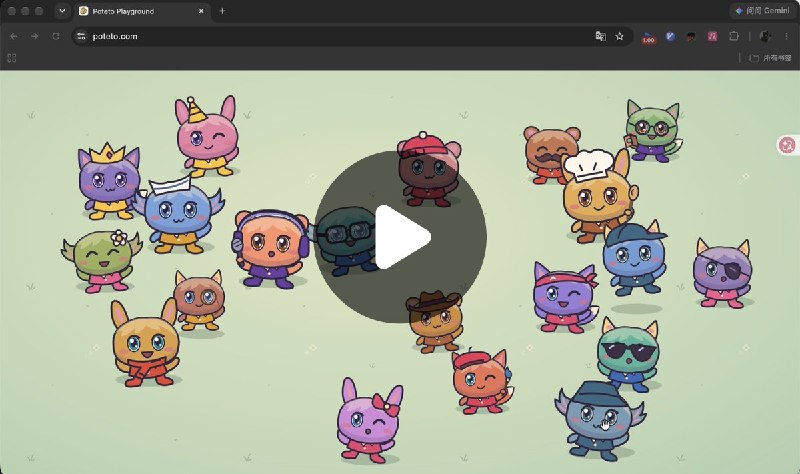Click the small brown cat with monocle
Screen dimensions: 800x474
tap(199, 301)
